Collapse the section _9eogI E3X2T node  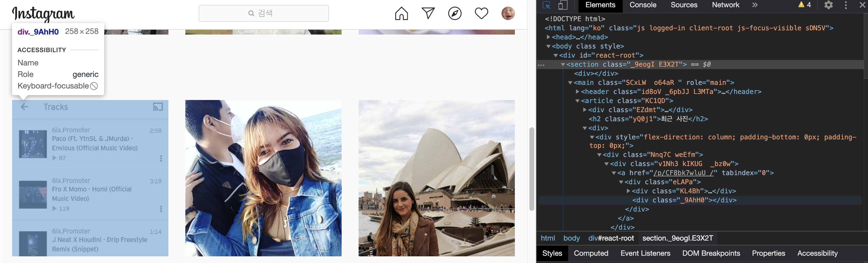(x=563, y=65)
